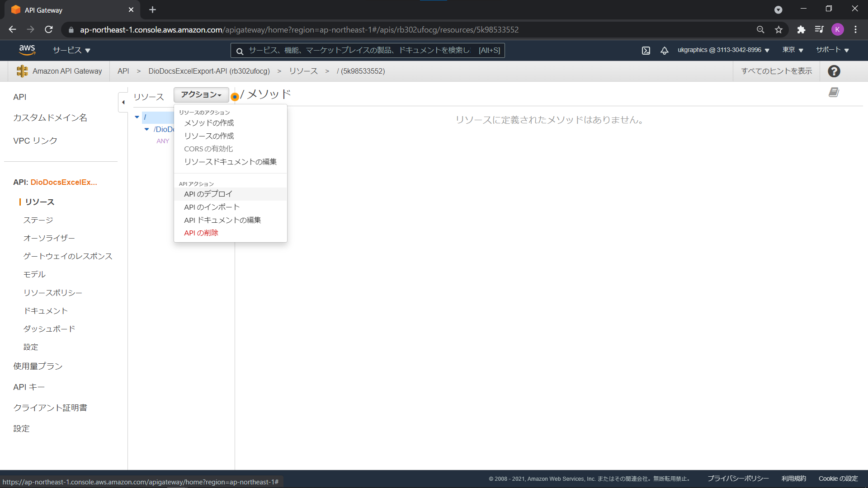Open the API breadcrumb link
The width and height of the screenshot is (868, 488).
click(x=123, y=71)
